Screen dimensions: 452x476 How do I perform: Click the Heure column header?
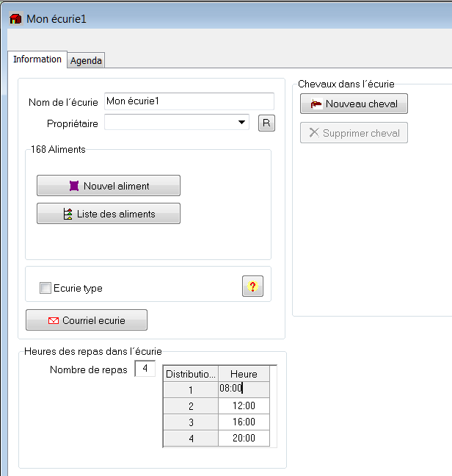[244, 374]
